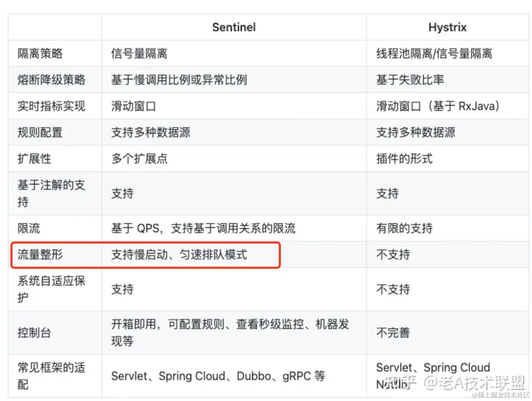Click the 滑动窗口（基于 RxJava）cell
The width and height of the screenshot is (532, 401).
pos(448,106)
